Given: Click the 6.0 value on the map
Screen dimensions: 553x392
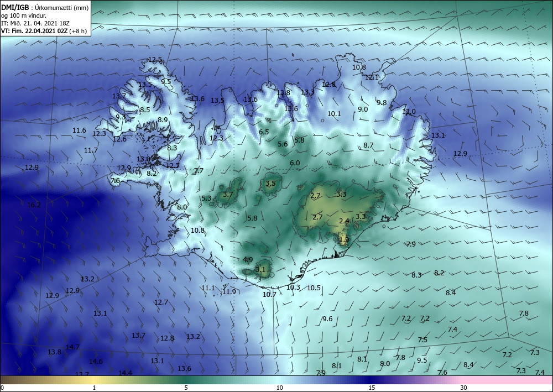Looking at the screenshot, I should tap(295, 163).
